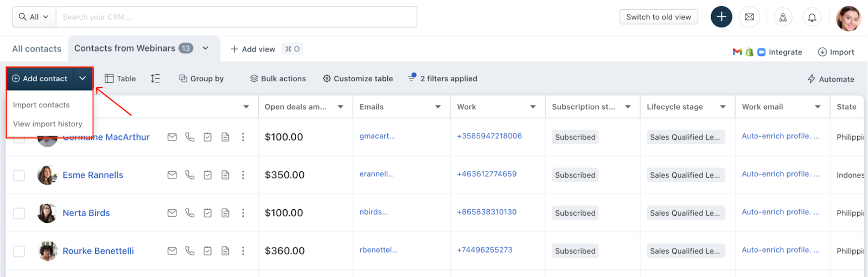This screenshot has height=277, width=868.
Task: Open the mail envelope icon in header
Action: (x=749, y=17)
